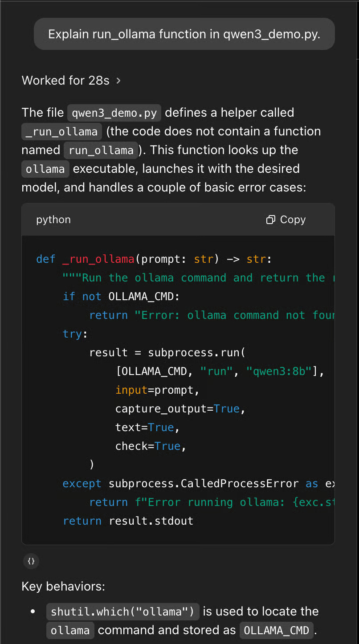Viewport: 359px width, 644px height.
Task: Click the OLLAMA_CMD chip in the bullet list
Action: (276, 630)
